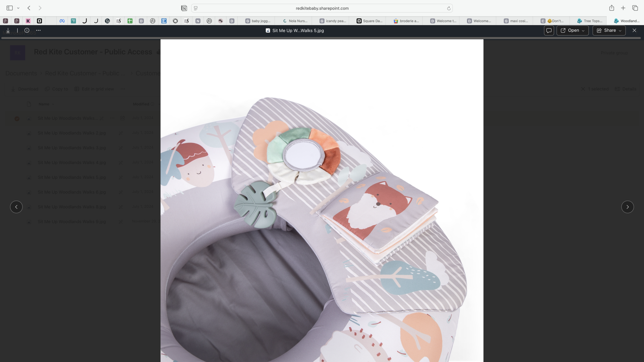Go forward with Safari's forward arrow
The height and width of the screenshot is (362, 644).
(40, 8)
